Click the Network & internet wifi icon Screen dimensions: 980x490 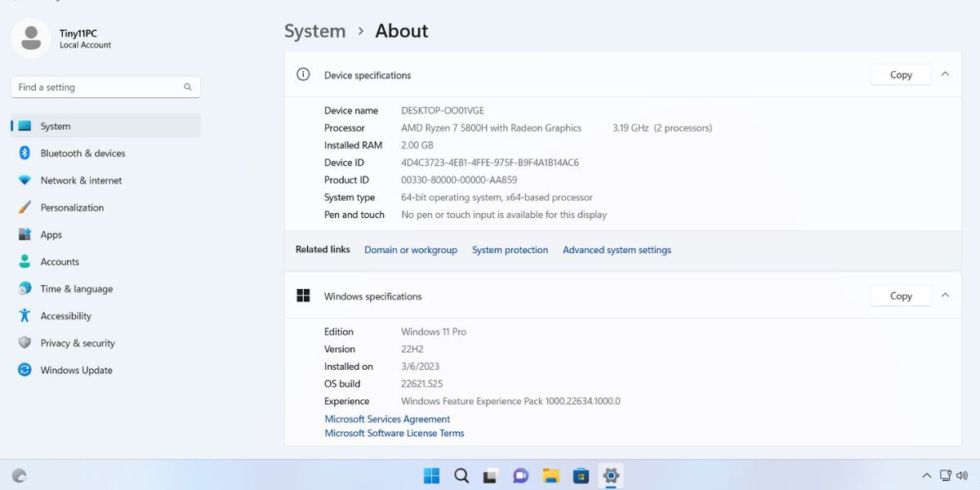click(24, 180)
